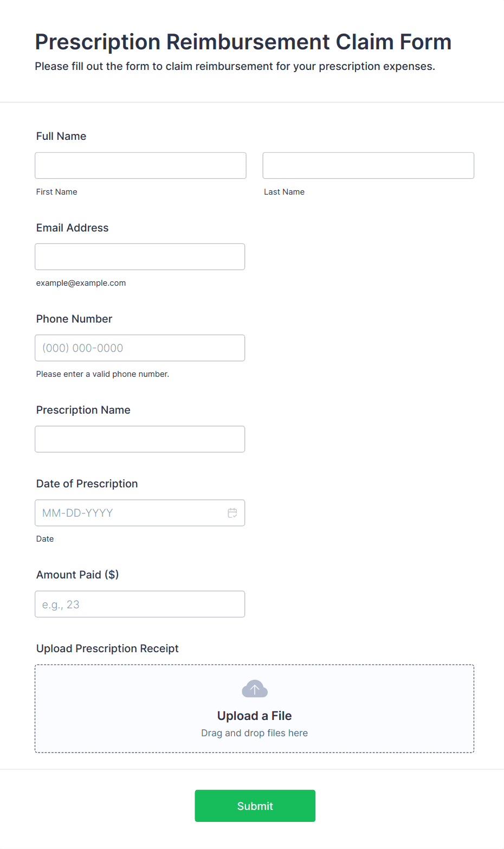Click the Amount Paid ($) label
This screenshot has width=504, height=849.
77,575
